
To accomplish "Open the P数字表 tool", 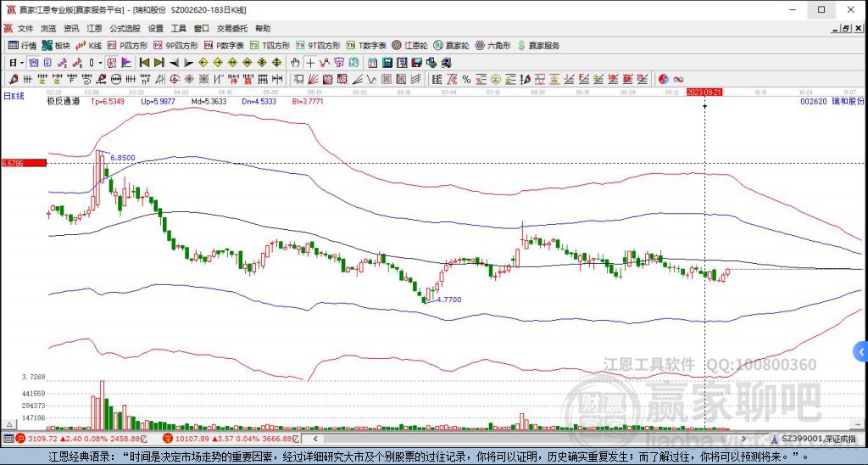I will [x=224, y=46].
